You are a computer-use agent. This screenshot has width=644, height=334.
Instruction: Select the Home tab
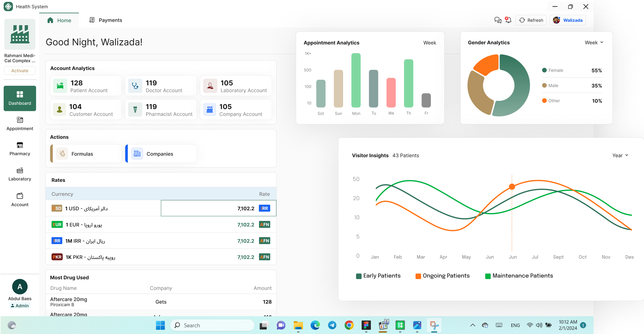(x=59, y=20)
